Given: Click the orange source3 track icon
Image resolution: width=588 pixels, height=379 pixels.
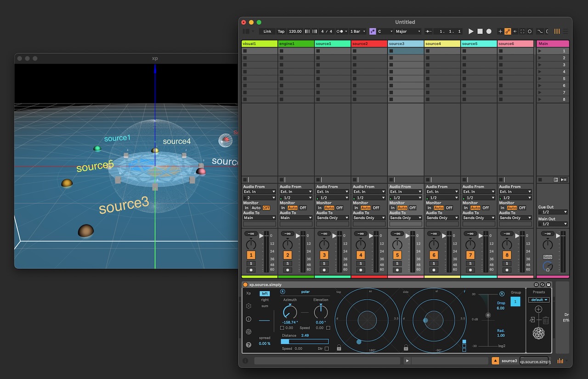Looking at the screenshot, I should (x=496, y=361).
